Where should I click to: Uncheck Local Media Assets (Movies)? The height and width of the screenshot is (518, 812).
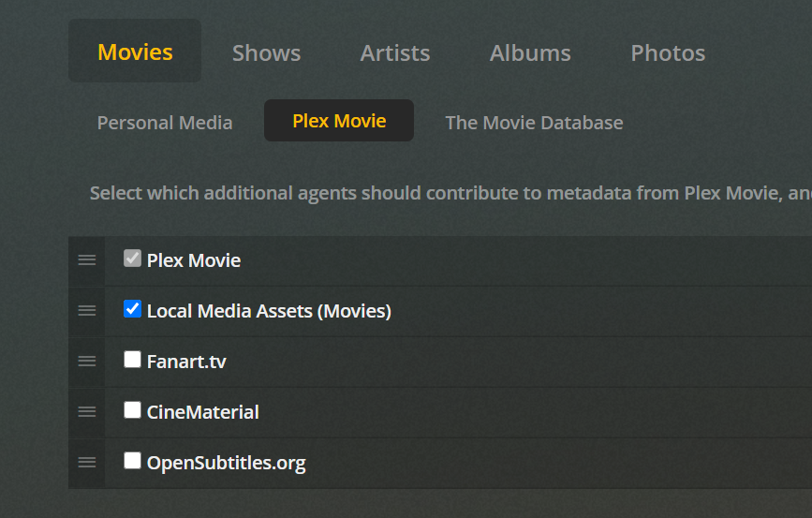[x=132, y=309]
